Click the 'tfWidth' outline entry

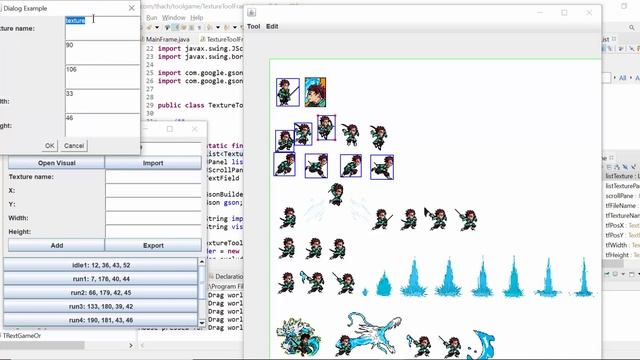point(616,245)
